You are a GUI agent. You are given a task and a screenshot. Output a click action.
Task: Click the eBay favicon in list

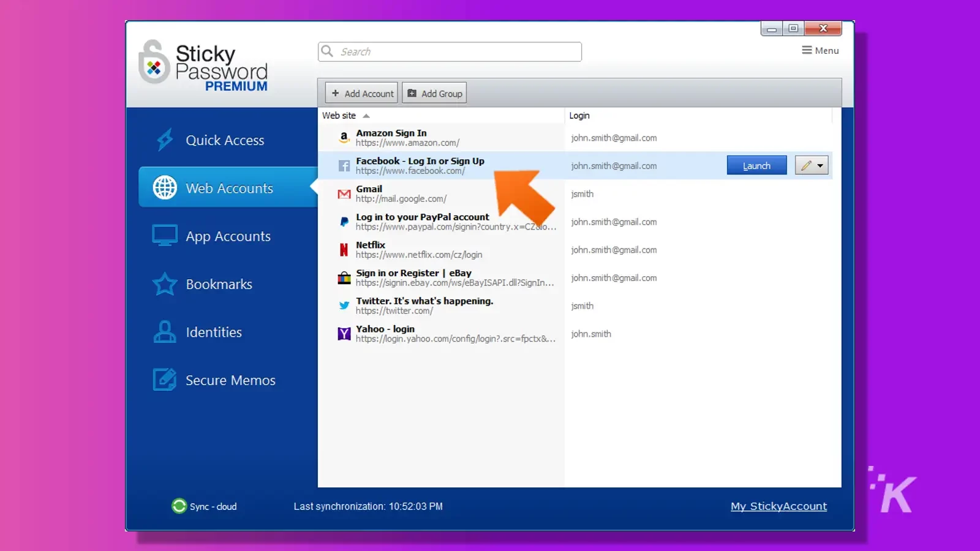[344, 278]
